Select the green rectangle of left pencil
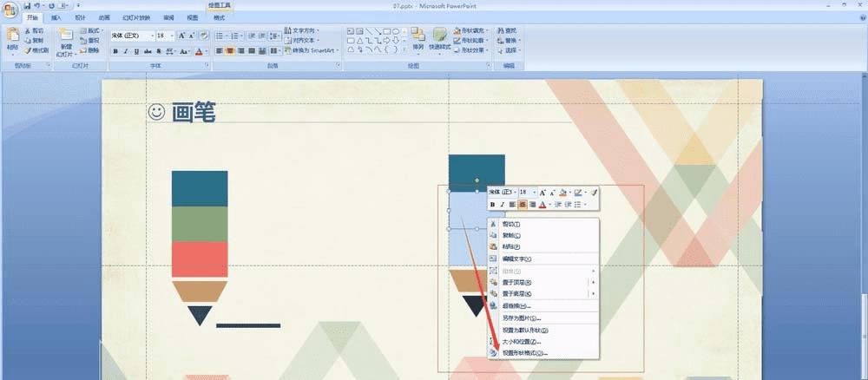The height and width of the screenshot is (380, 868). (x=200, y=224)
